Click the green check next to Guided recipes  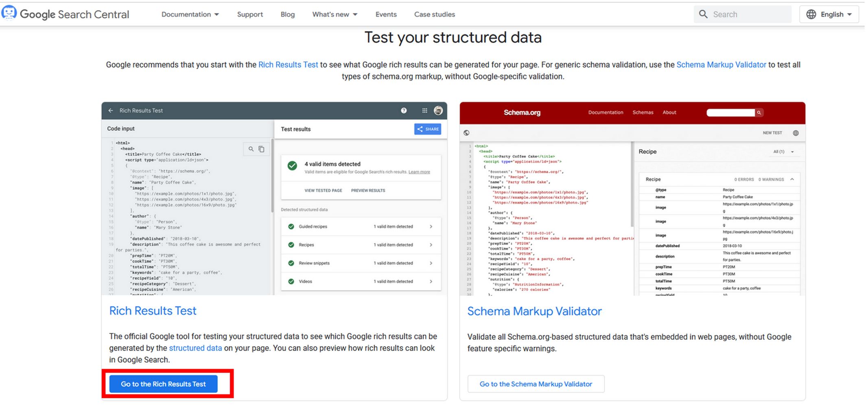[291, 227]
